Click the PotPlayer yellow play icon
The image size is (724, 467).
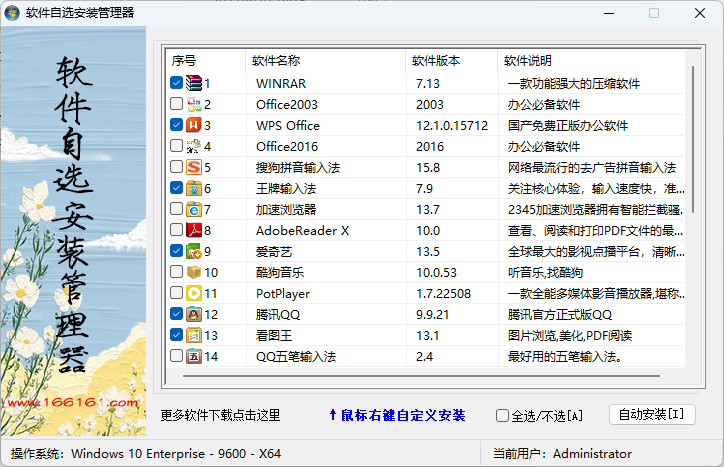[194, 293]
